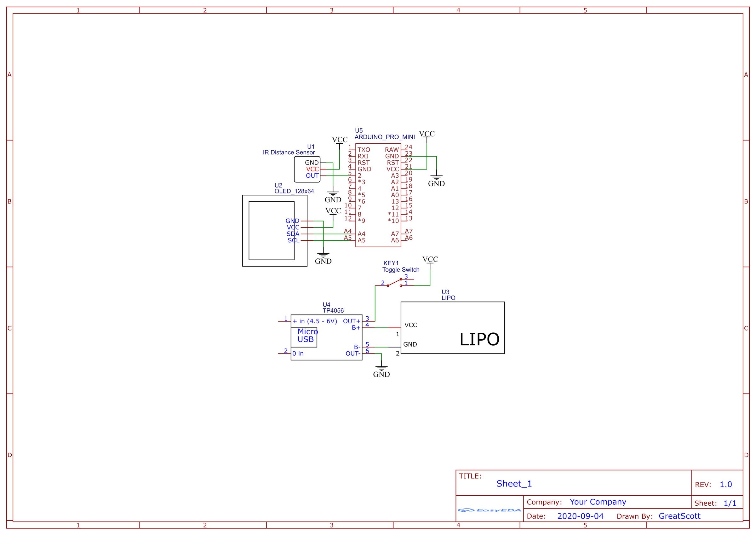Click the EasyEDA logo in title block

click(489, 510)
